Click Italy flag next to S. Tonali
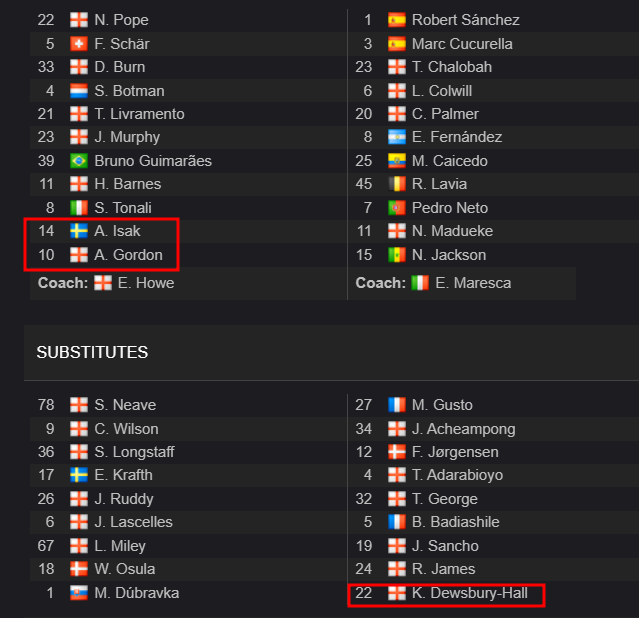Viewport: 639px width, 618px height. pos(79,207)
